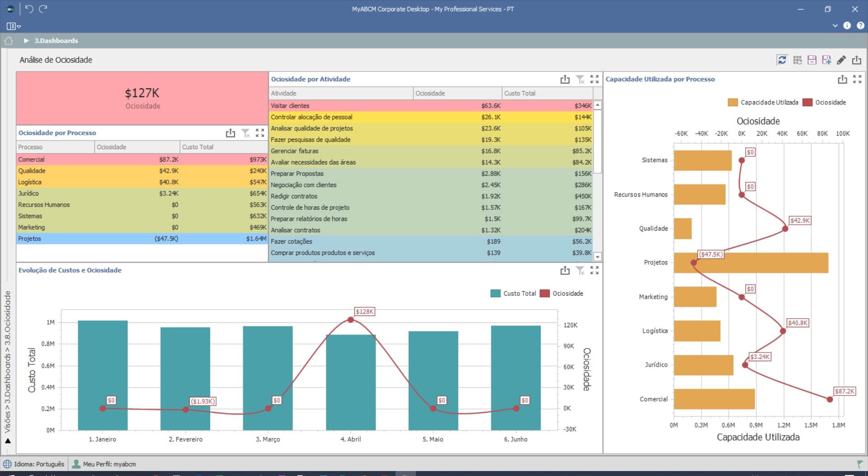This screenshot has height=476, width=868.
Task: Refresh the dashboard with the sync arrows icon
Action: 782,60
